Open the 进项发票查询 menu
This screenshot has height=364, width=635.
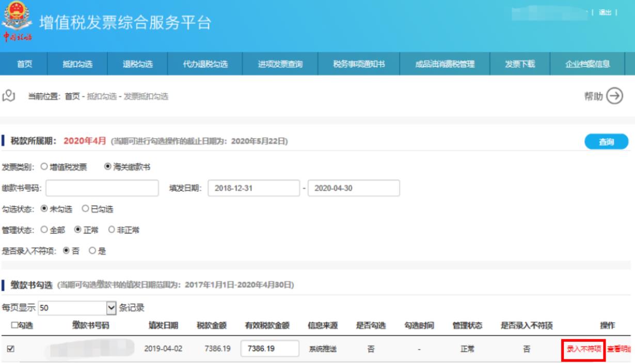coord(280,64)
